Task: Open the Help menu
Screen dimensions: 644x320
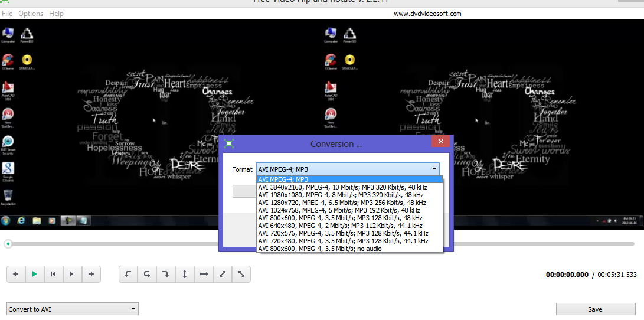Action: point(56,14)
